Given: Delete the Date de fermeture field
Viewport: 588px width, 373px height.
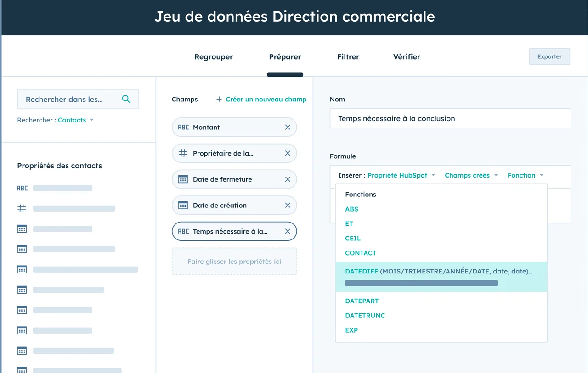Looking at the screenshot, I should [x=288, y=179].
